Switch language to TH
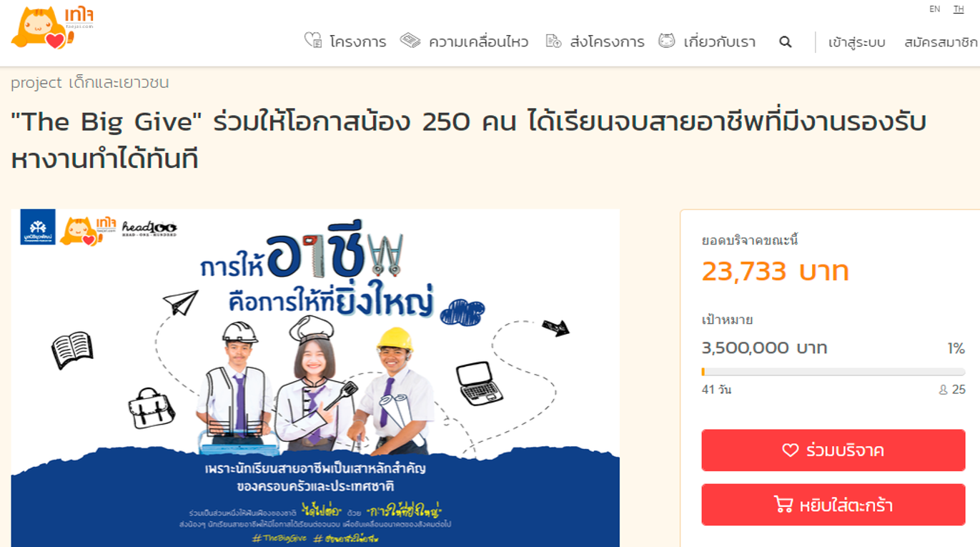 pos(959,9)
